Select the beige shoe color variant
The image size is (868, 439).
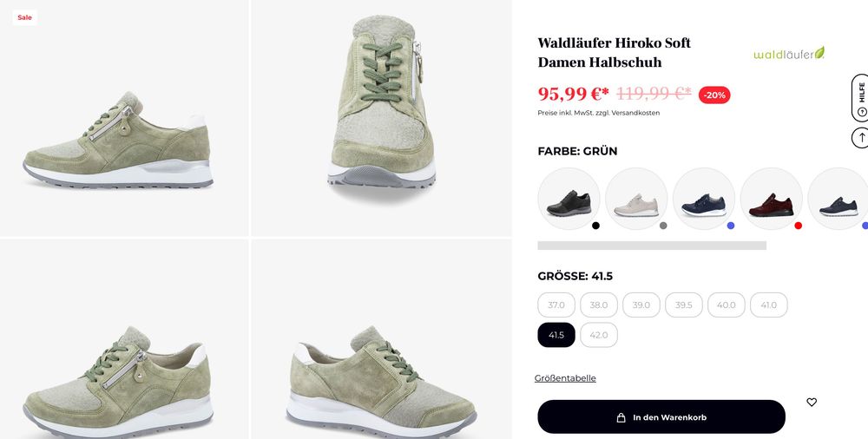(x=636, y=199)
